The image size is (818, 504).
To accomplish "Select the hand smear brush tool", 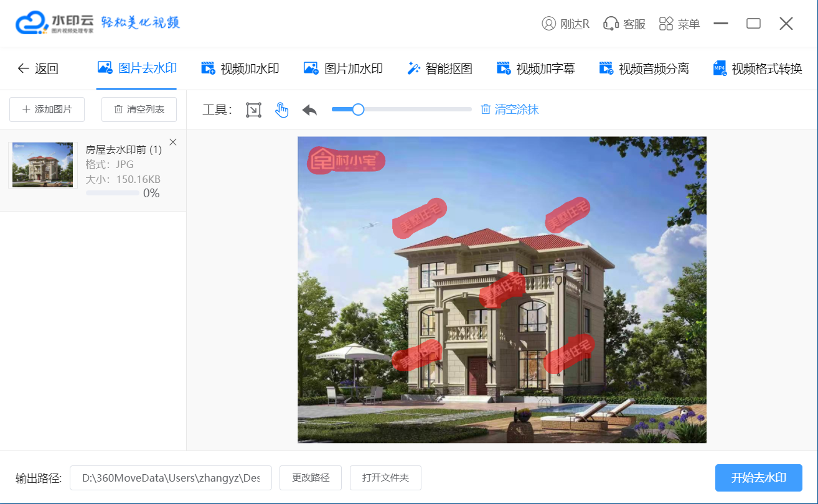I will point(282,110).
